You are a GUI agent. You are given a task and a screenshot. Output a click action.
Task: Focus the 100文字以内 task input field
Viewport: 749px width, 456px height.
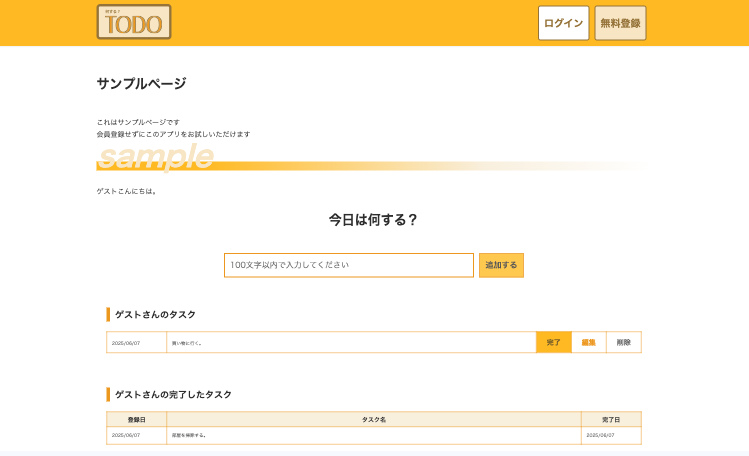pos(348,265)
